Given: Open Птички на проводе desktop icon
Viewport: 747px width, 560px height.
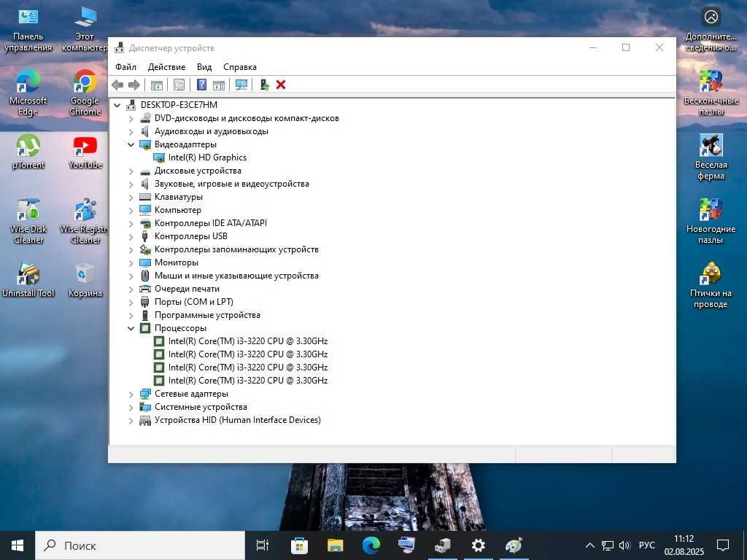Looking at the screenshot, I should click(x=711, y=286).
